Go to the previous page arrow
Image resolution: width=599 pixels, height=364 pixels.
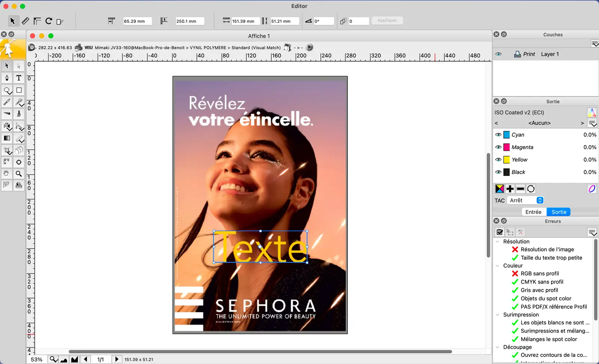(x=86, y=360)
